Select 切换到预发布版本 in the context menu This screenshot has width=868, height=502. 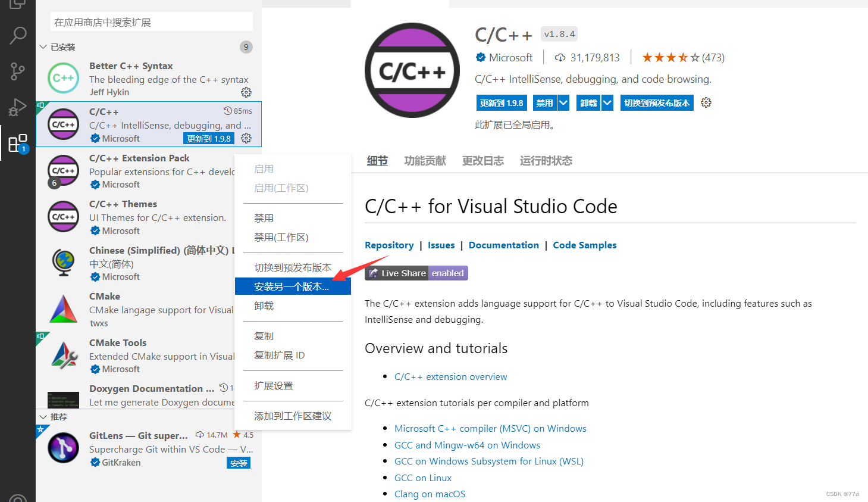pos(293,268)
